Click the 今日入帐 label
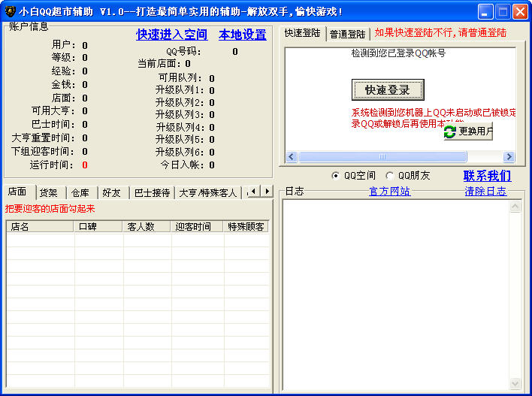This screenshot has height=396, width=532. tap(182, 165)
